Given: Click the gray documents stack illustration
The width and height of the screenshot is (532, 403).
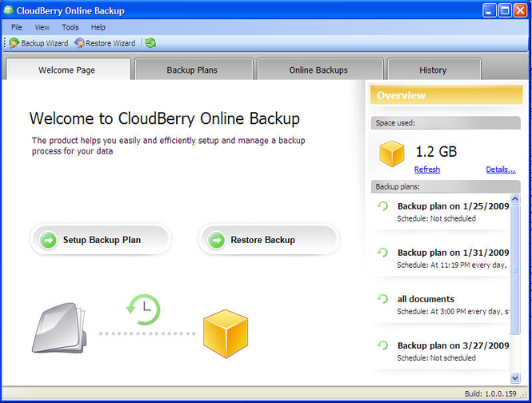Looking at the screenshot, I should click(59, 328).
